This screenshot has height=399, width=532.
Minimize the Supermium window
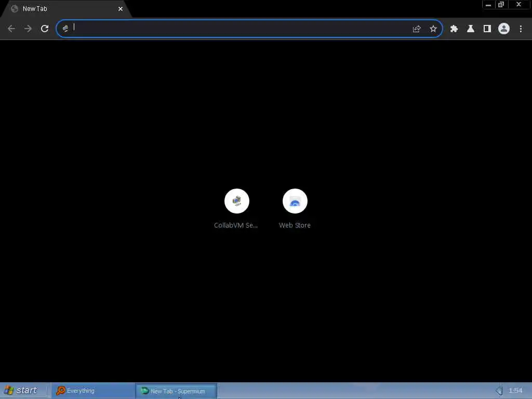pos(488,5)
